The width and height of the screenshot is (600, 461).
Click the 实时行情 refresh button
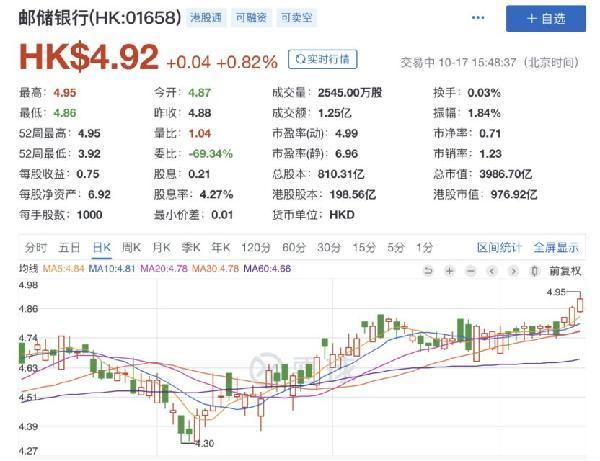(323, 59)
